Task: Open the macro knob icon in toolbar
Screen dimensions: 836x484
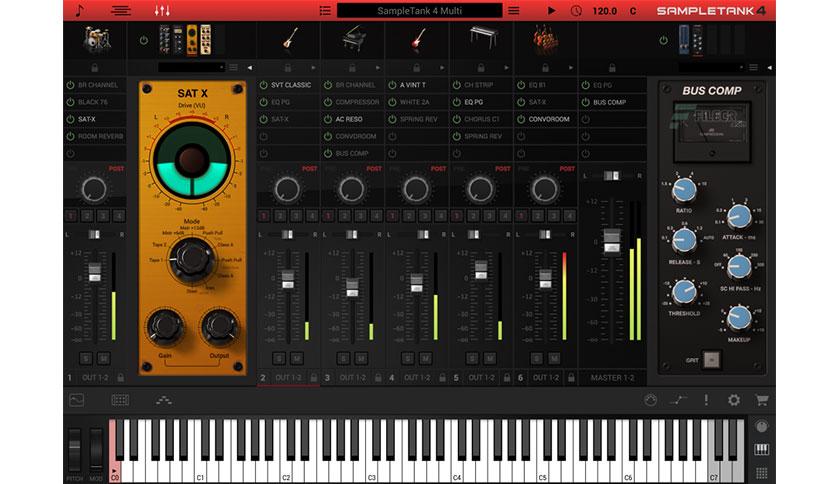Action: click(650, 400)
